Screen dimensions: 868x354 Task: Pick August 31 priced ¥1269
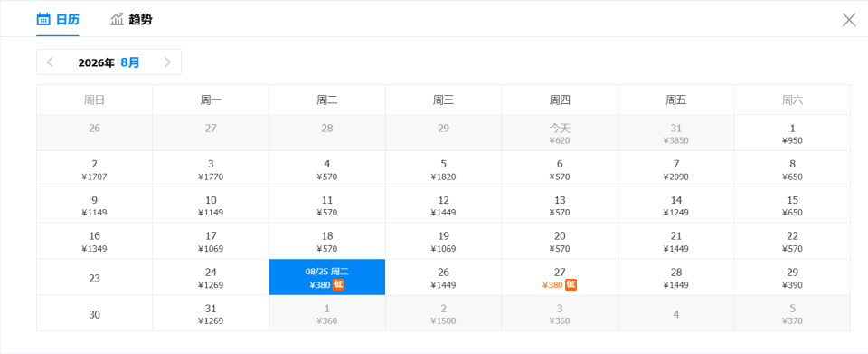pyautogui.click(x=211, y=313)
